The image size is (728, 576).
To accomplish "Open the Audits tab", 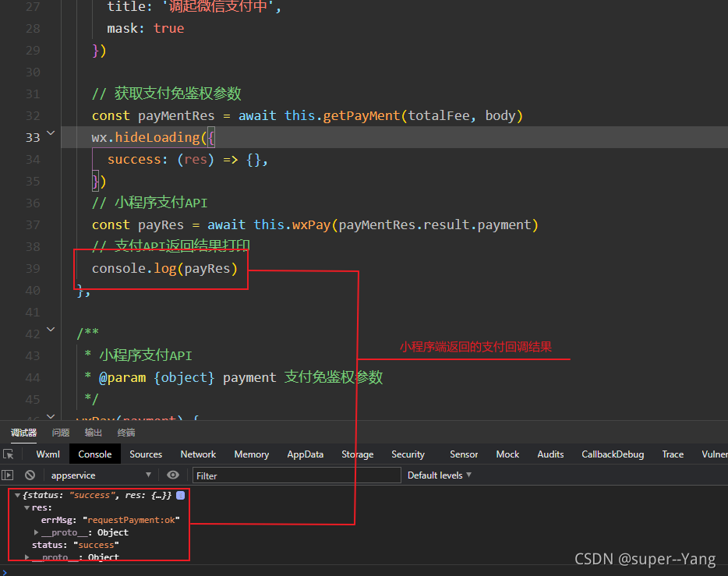I will coord(550,454).
